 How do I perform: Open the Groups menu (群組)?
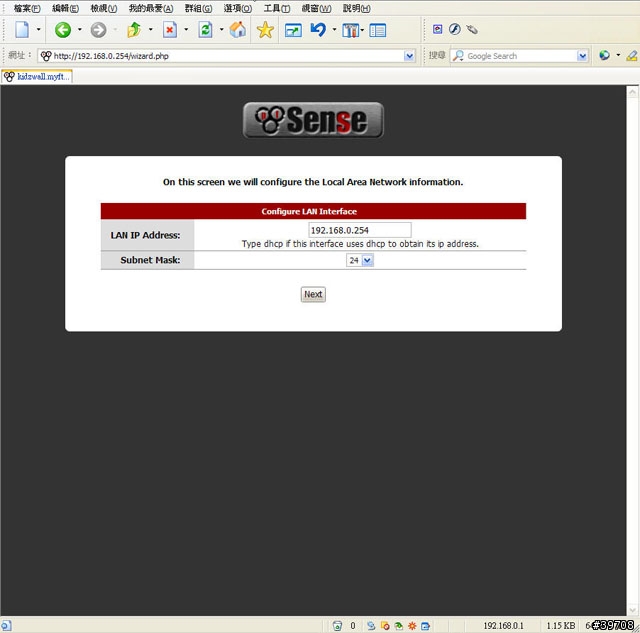[x=198, y=8]
